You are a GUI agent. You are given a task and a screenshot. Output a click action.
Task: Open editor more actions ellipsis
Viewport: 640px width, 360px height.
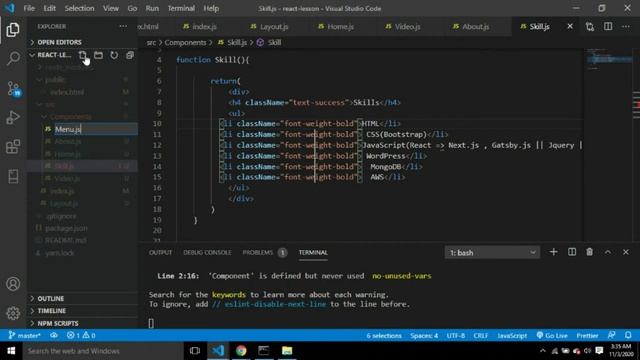(626, 27)
